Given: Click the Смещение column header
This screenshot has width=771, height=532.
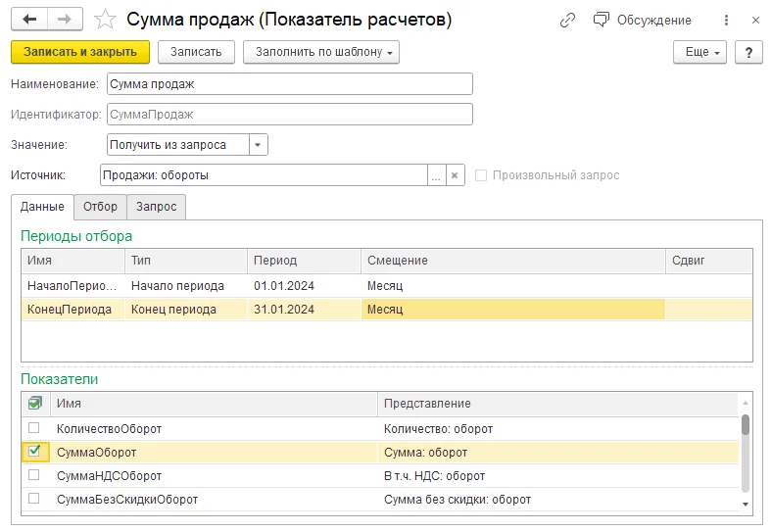Looking at the screenshot, I should (513, 261).
